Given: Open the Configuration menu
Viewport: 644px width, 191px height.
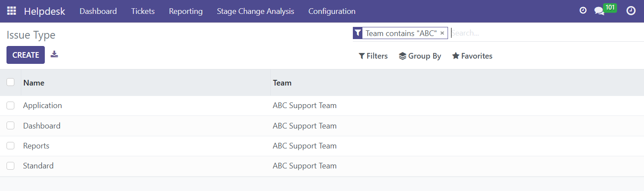Looking at the screenshot, I should (332, 11).
